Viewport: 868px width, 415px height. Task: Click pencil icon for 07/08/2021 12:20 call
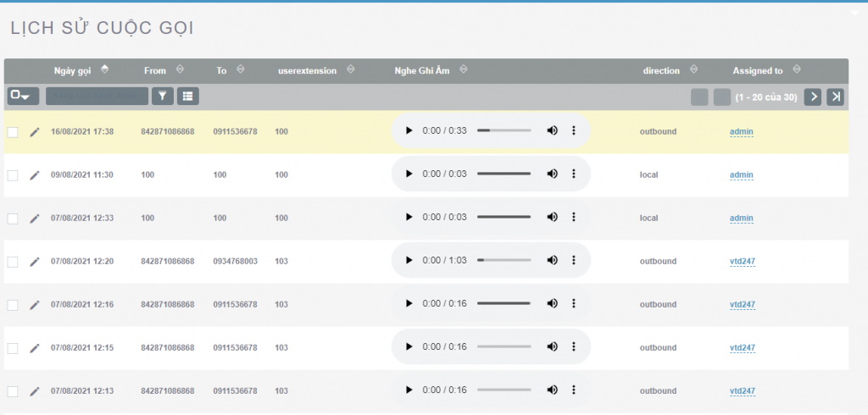pyautogui.click(x=35, y=262)
